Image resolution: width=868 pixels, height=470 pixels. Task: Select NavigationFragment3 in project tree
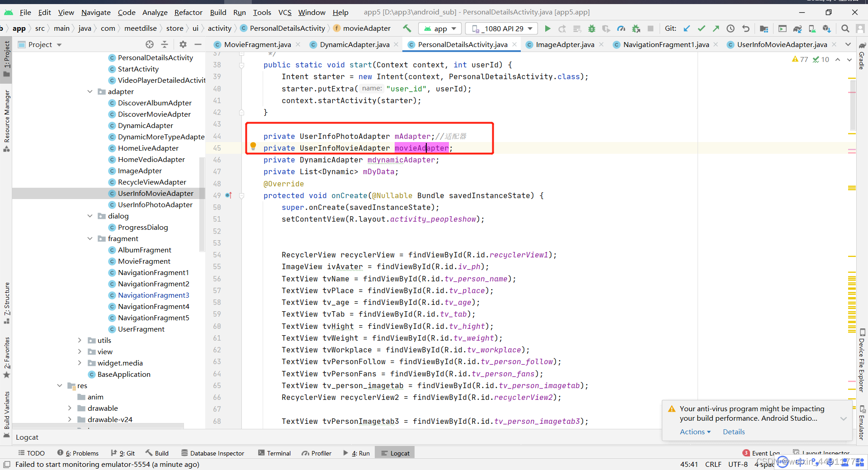153,295
